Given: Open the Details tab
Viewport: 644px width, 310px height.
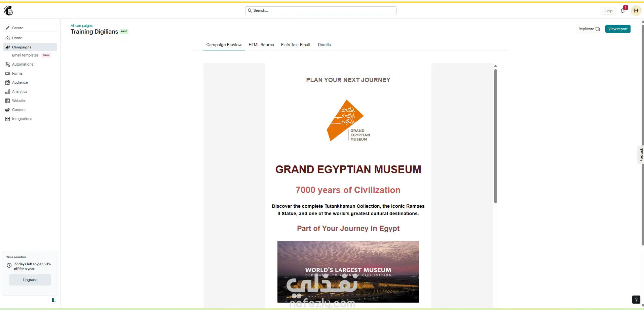Looking at the screenshot, I should pos(324,45).
